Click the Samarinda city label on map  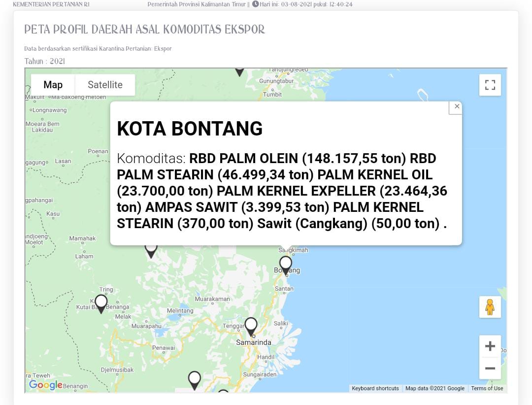[x=253, y=342]
